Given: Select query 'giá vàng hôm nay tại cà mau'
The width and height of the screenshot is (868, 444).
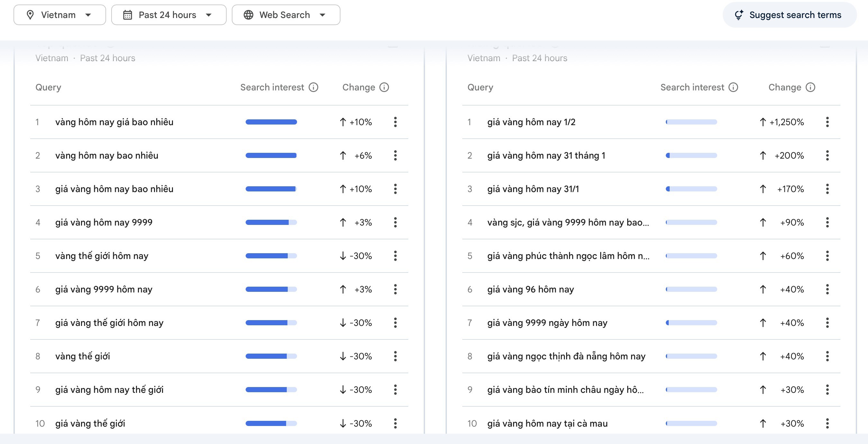Looking at the screenshot, I should (x=548, y=423).
